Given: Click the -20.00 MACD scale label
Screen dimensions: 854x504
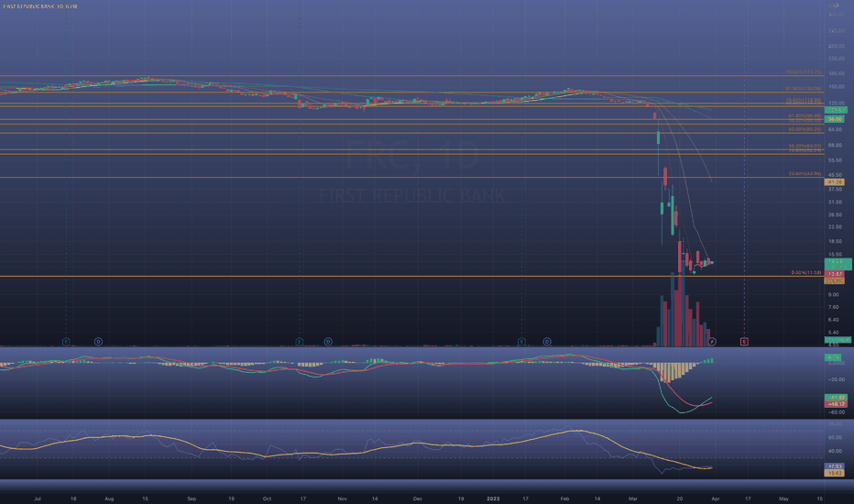Looking at the screenshot, I should [836, 379].
